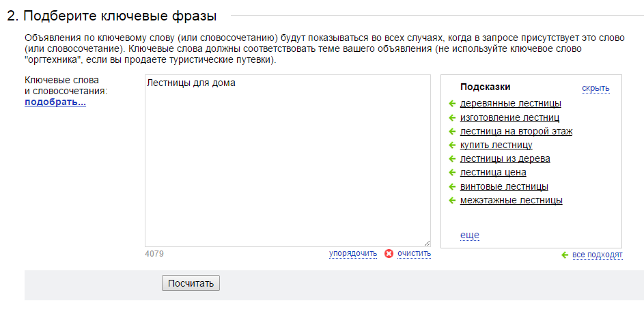
Task: Add arrow for винтовые лестницы
Action: point(452,187)
